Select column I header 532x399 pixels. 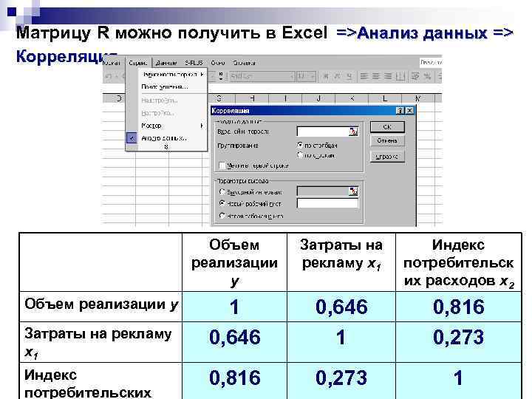[x=285, y=98]
